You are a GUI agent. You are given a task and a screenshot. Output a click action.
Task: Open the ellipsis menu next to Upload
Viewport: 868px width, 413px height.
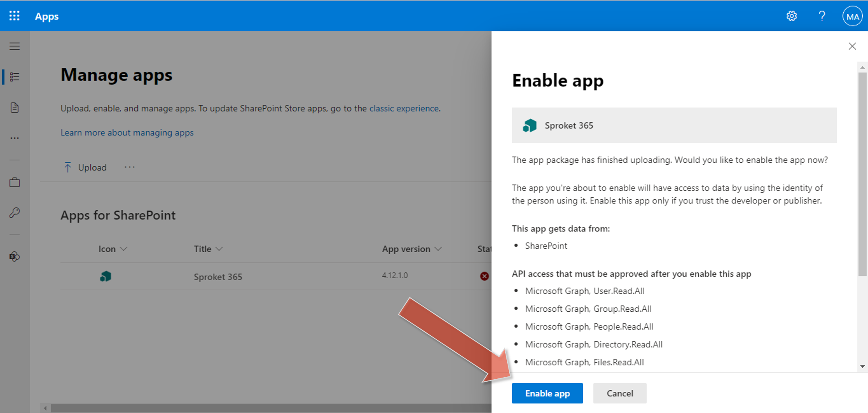click(129, 167)
